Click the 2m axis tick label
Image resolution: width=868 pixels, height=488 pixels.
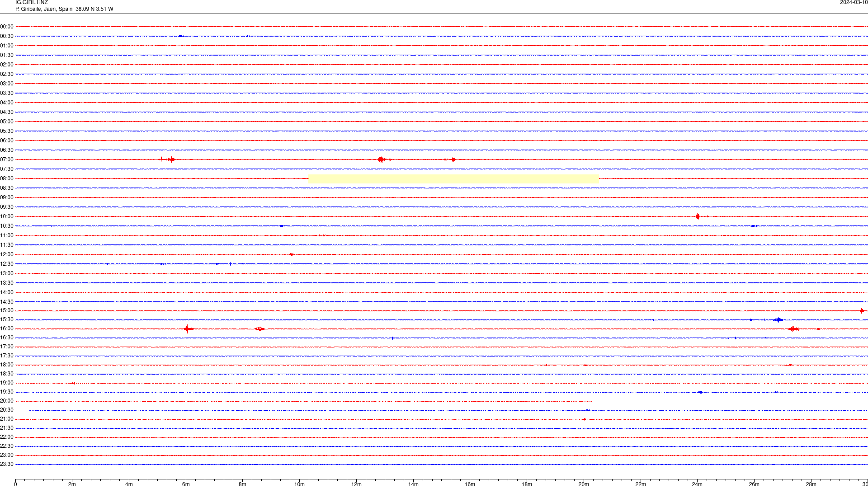(x=72, y=484)
